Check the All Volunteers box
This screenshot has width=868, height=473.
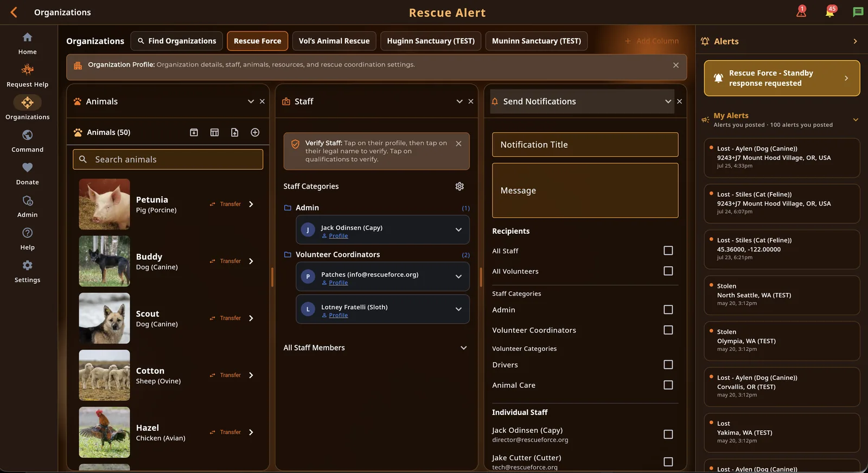668,271
